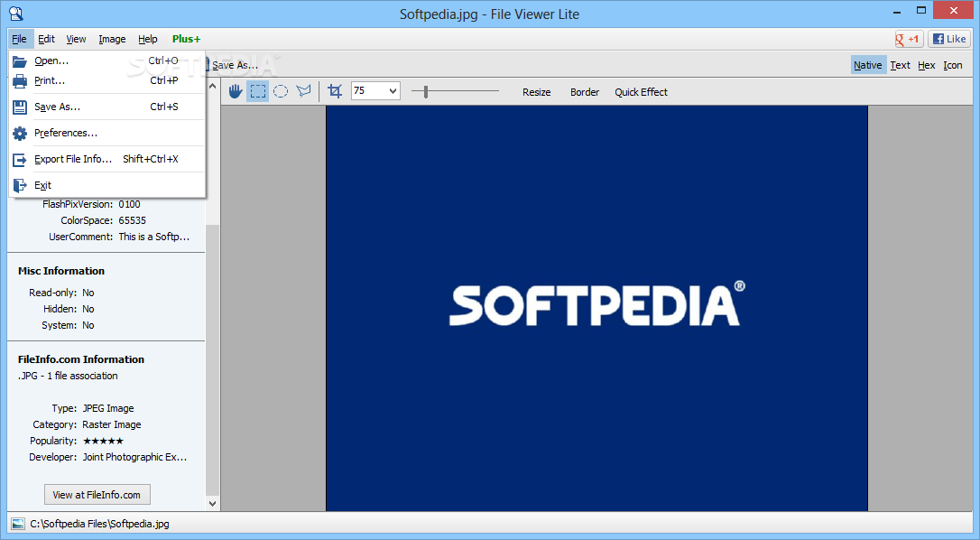Click the printer icon next to Print
The width and height of the screenshot is (980, 540).
click(x=20, y=80)
